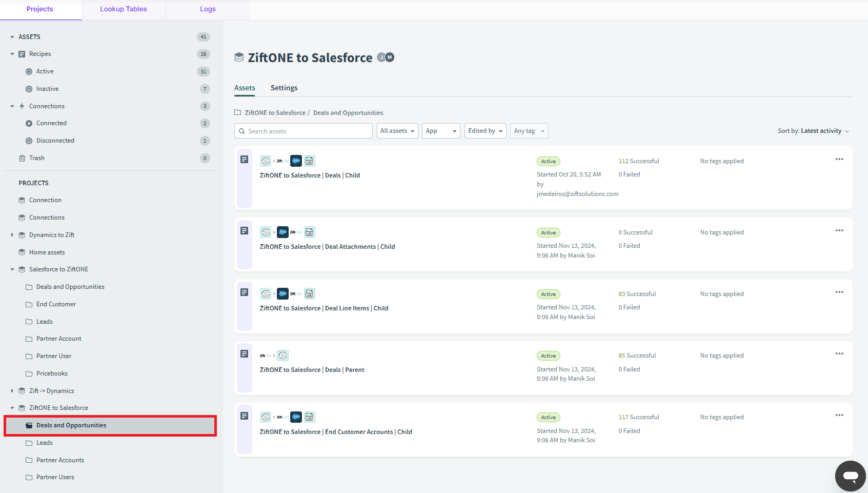Viewport: 868px width, 493px height.
Task: Open more options for End Customer Accounts recipe
Action: (x=839, y=415)
